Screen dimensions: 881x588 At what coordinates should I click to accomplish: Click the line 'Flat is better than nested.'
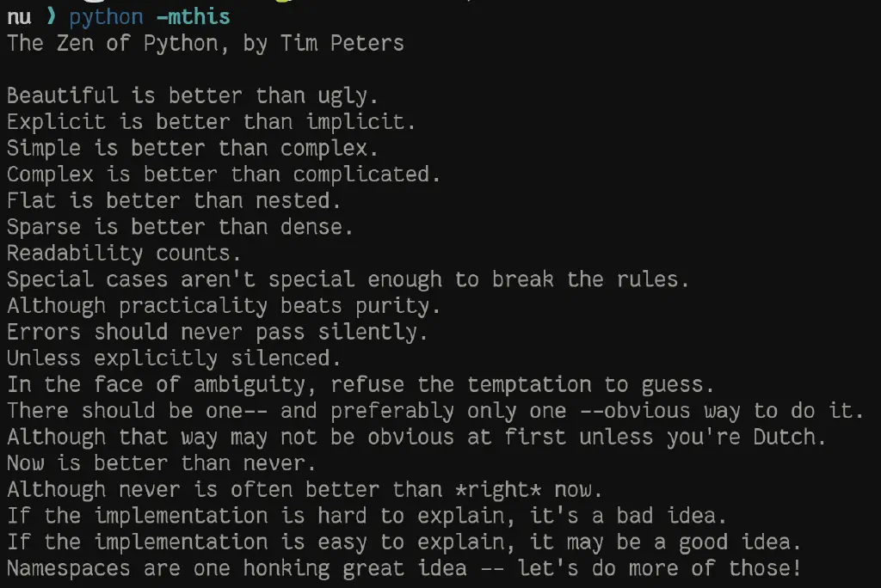(174, 200)
